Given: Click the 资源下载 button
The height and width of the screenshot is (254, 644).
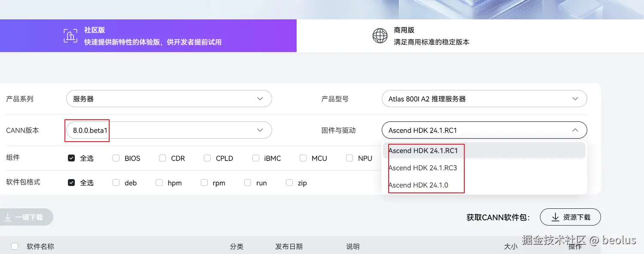Looking at the screenshot, I should (570, 217).
